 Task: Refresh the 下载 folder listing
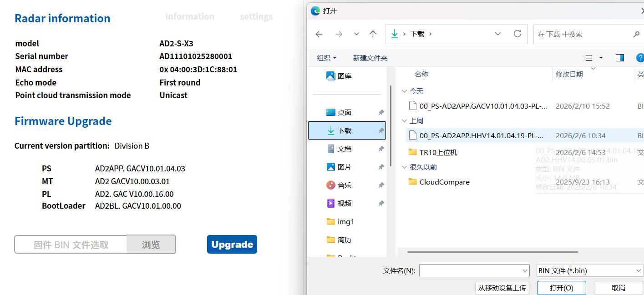coord(517,34)
